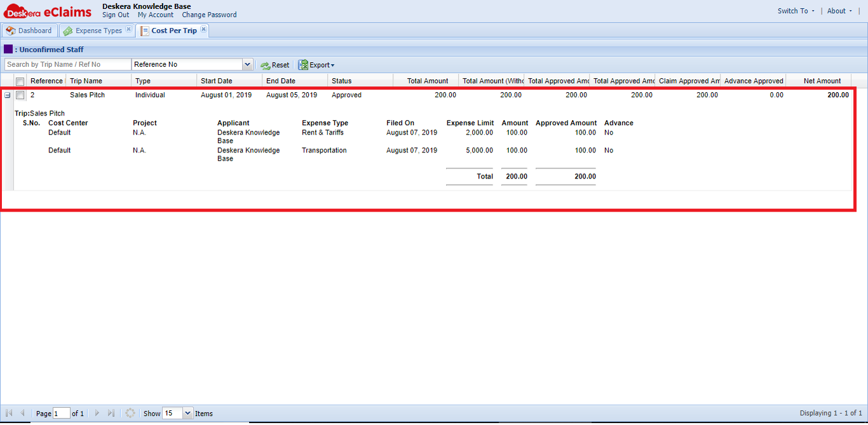
Task: Toggle the select-all header checkbox
Action: pyautogui.click(x=20, y=81)
